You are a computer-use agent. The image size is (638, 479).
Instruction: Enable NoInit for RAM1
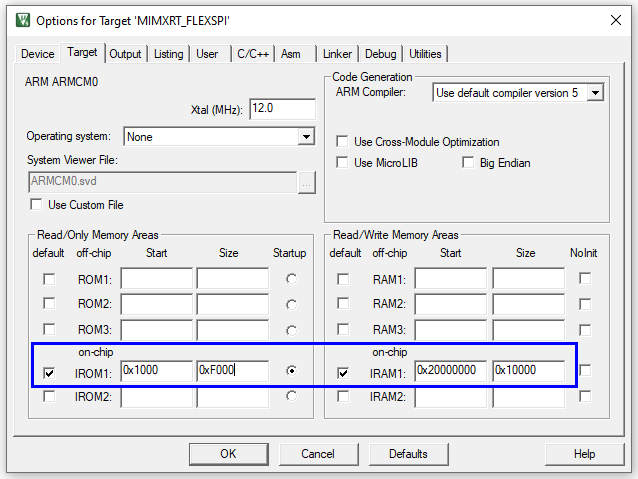pyautogui.click(x=585, y=278)
